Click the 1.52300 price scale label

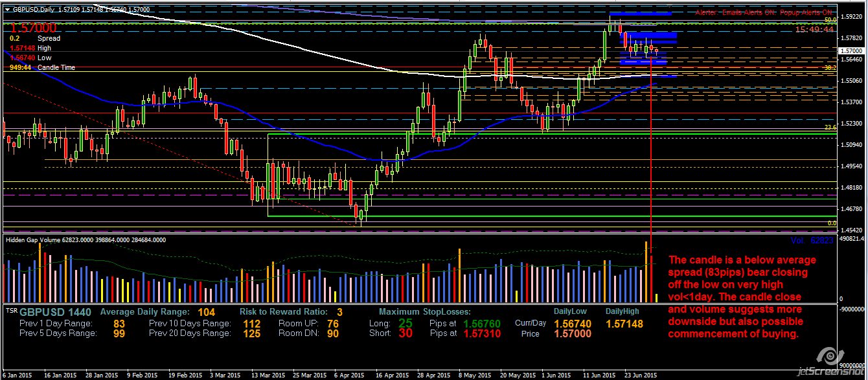(851, 124)
